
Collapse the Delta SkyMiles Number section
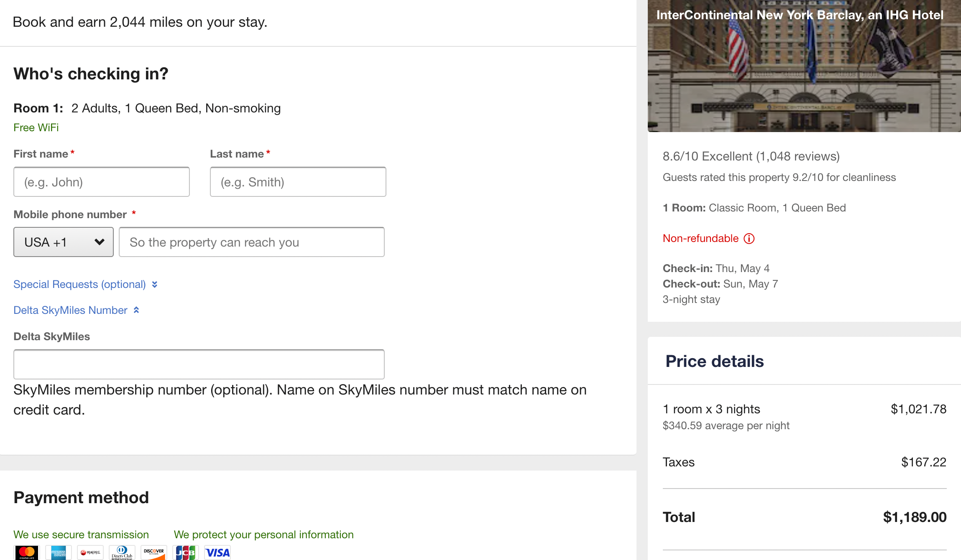(77, 310)
